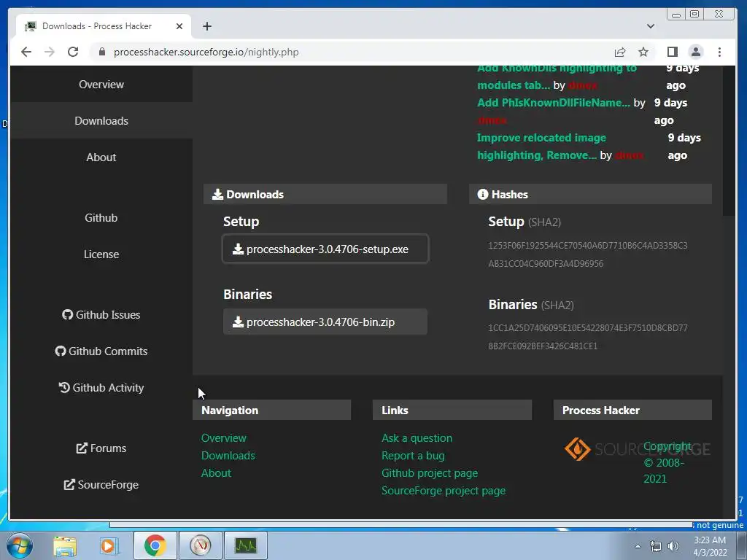Open the gauge app icon in taskbar
The height and width of the screenshot is (560, 747).
pyautogui.click(x=200, y=545)
